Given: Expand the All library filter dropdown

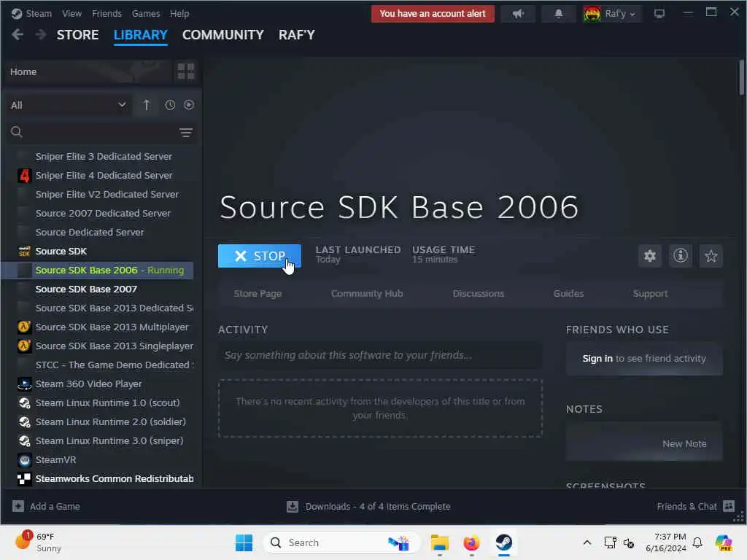Looking at the screenshot, I should [69, 105].
